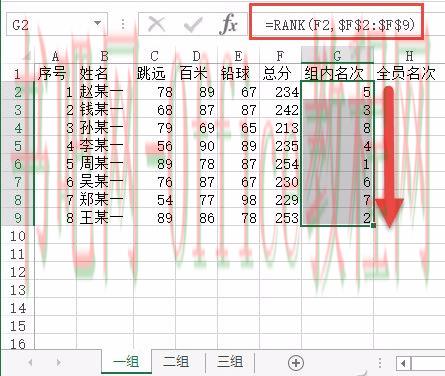445x376 pixels.
Task: Click the formula bar vertical dots handle
Action: (123, 24)
